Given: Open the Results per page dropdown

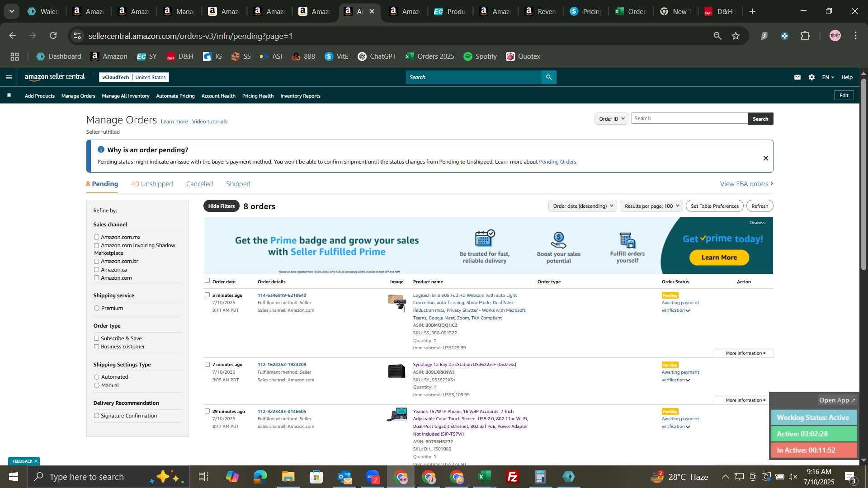Looking at the screenshot, I should point(651,206).
